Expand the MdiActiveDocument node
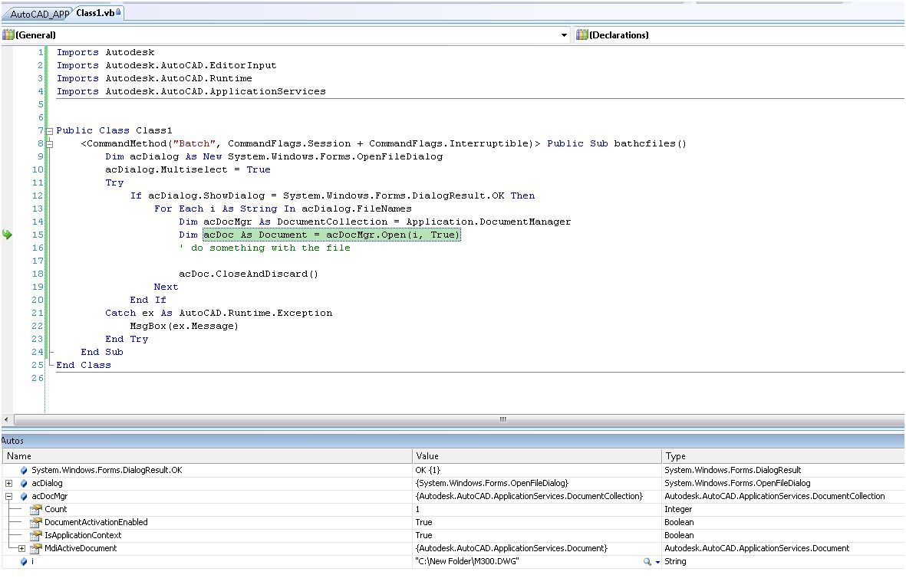 (21, 549)
